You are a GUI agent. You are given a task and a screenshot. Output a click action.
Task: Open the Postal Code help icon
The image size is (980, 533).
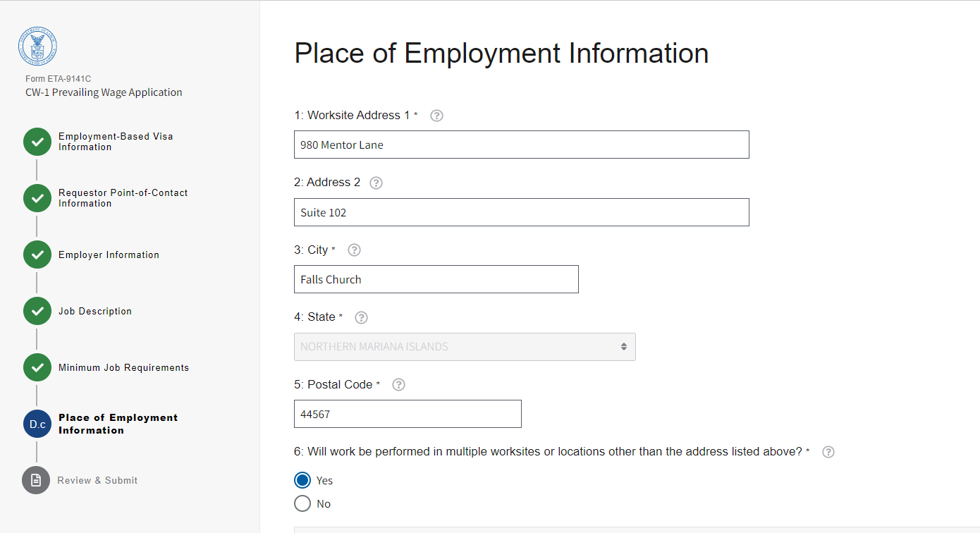(398, 385)
